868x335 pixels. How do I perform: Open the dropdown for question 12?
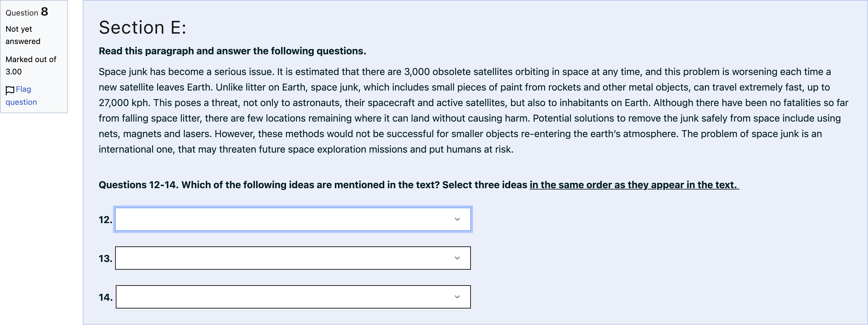click(293, 219)
